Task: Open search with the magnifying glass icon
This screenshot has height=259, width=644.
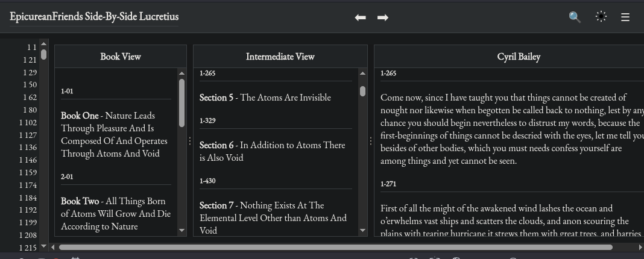Action: (575, 17)
